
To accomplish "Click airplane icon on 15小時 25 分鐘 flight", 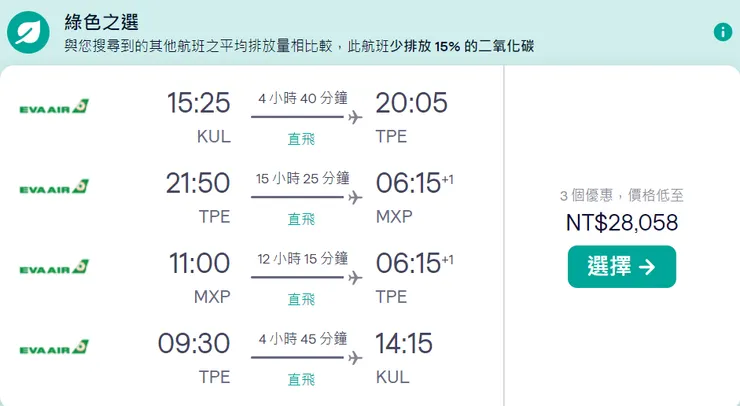I will click(x=354, y=197).
